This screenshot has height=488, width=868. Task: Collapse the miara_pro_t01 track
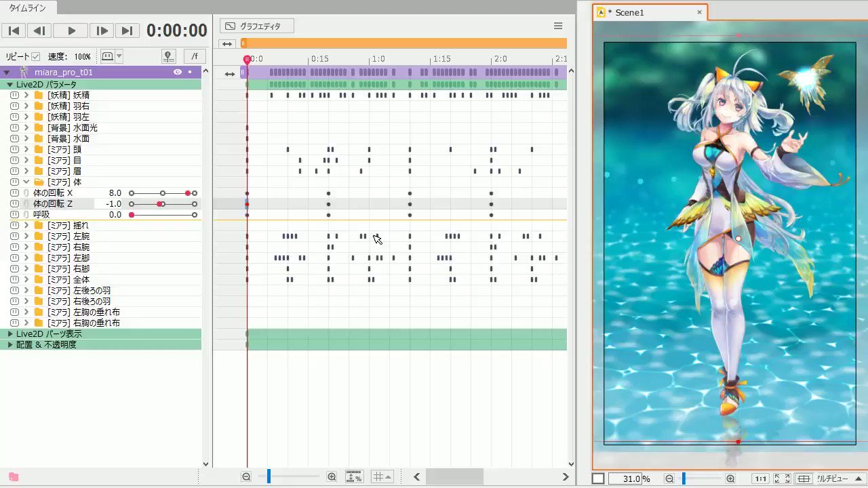(x=6, y=73)
